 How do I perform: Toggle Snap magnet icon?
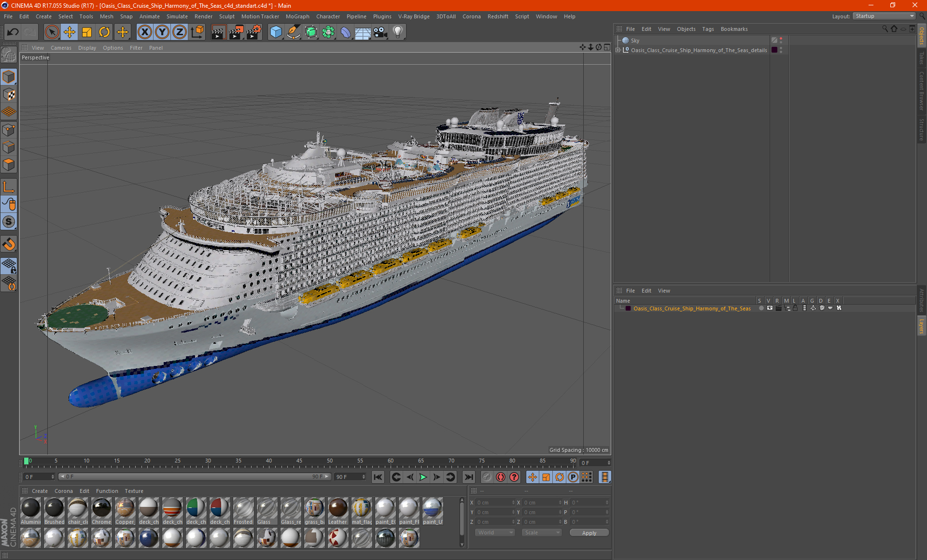click(9, 244)
